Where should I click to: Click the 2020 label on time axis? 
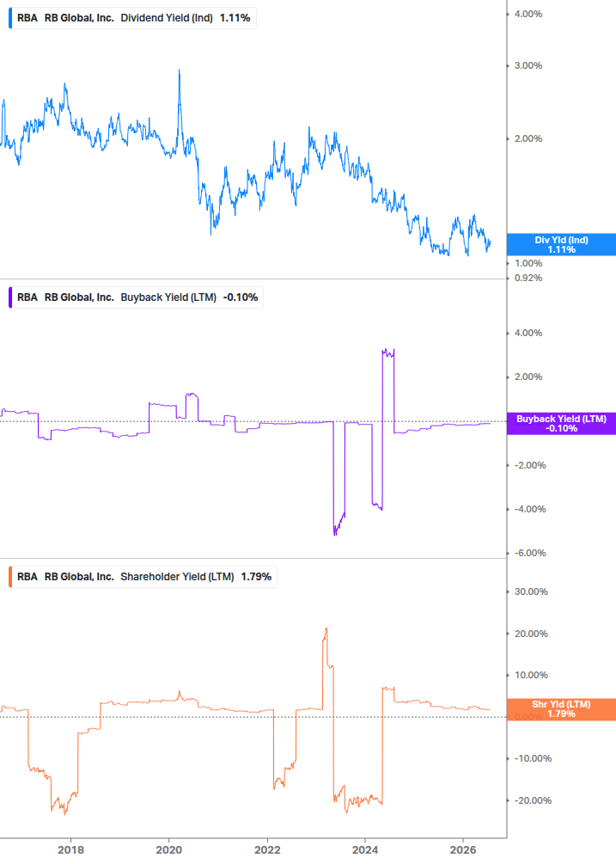169,849
